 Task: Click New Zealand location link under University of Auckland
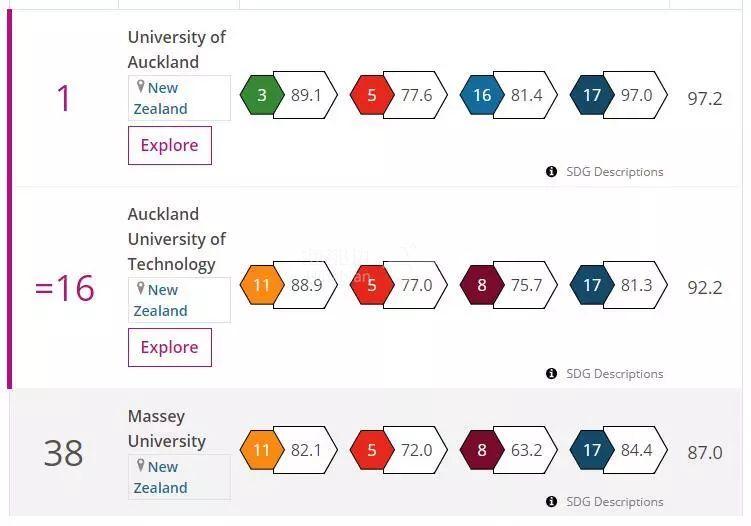pos(161,98)
